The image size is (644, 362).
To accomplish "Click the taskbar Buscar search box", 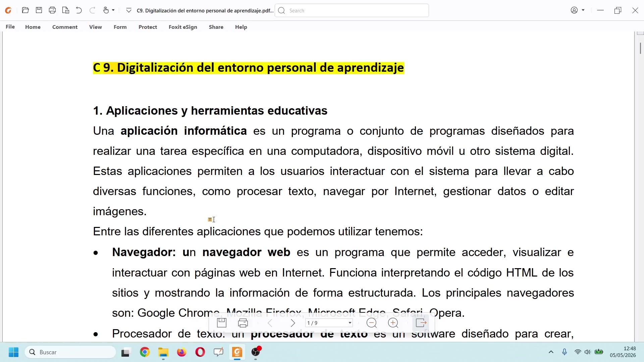I will pyautogui.click(x=70, y=352).
